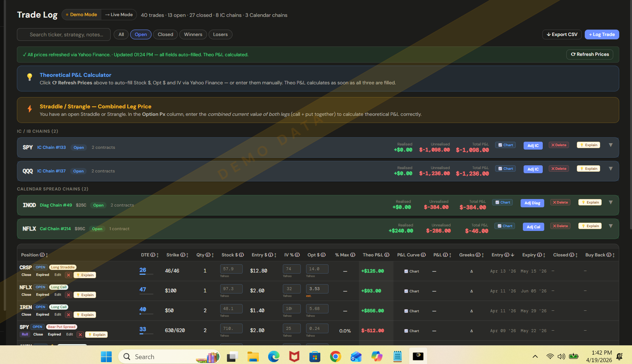Viewport: 632px width, 364px height.
Task: Expand QQQ IC Chain #137 row
Action: point(611,169)
